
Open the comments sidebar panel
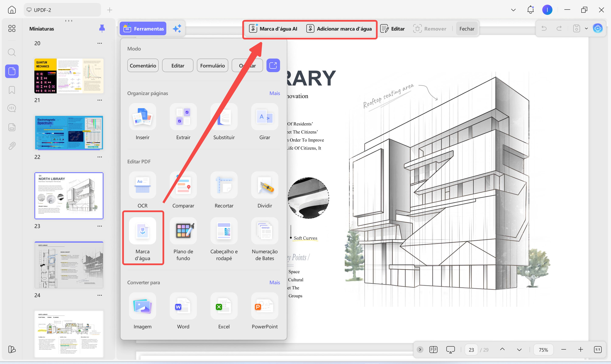[x=12, y=108]
